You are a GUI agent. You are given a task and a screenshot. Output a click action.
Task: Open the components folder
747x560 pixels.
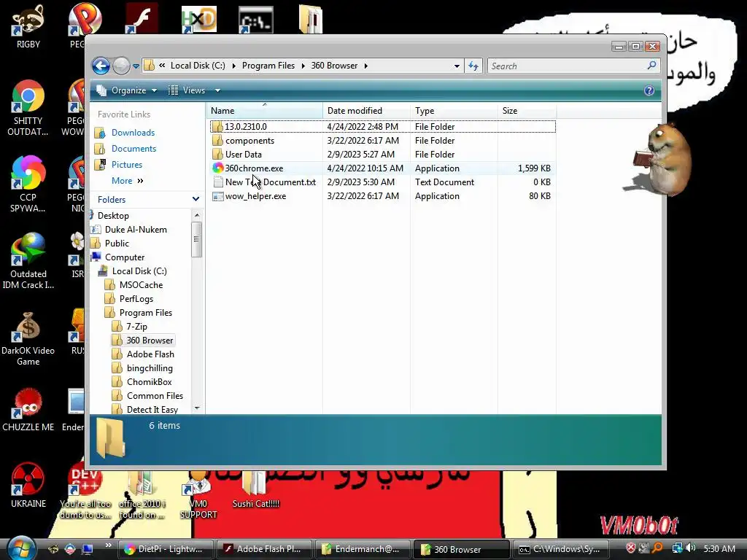click(x=249, y=141)
